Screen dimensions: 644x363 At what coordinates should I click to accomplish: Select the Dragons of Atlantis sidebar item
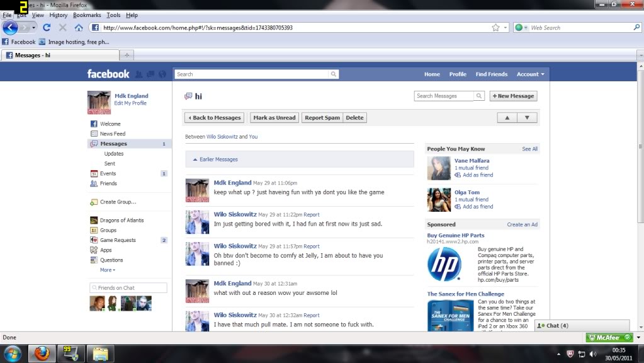coord(121,221)
